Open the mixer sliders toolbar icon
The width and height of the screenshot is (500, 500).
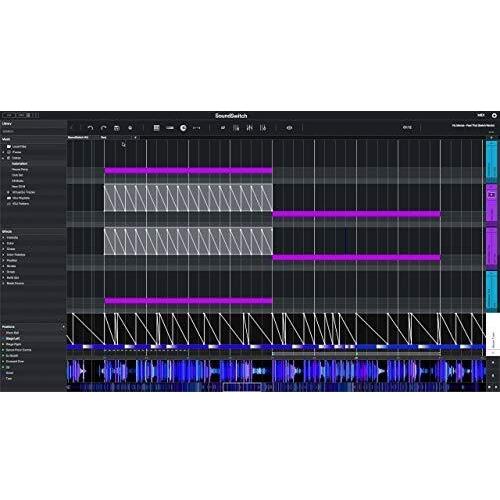249,128
